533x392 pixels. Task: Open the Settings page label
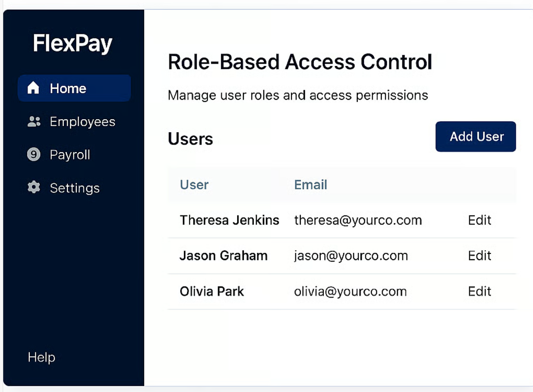[x=75, y=188]
